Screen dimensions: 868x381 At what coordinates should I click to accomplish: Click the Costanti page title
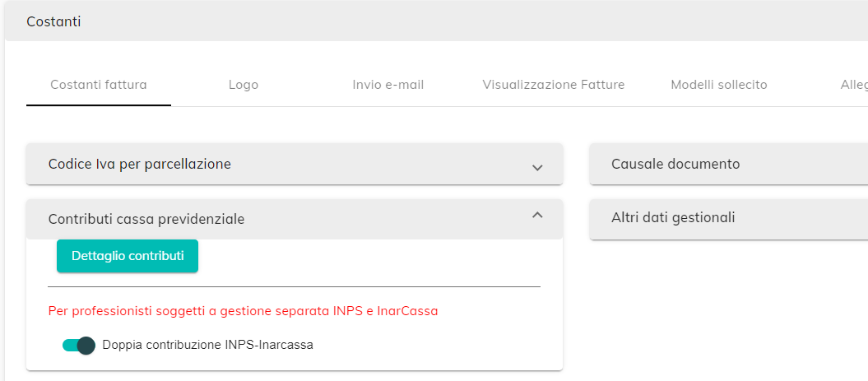click(x=53, y=21)
